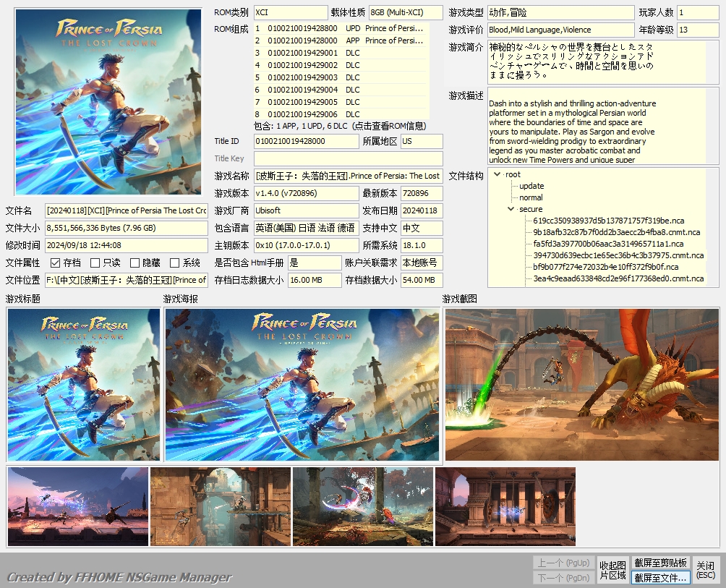Select the temple columns screenshot thumbnail
The width and height of the screenshot is (726, 588).
click(505, 506)
